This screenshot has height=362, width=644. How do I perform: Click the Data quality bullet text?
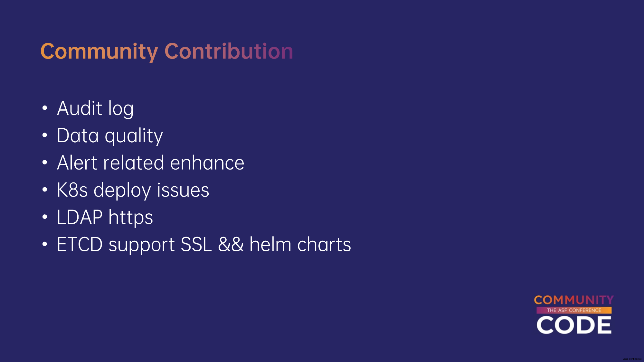tap(110, 136)
